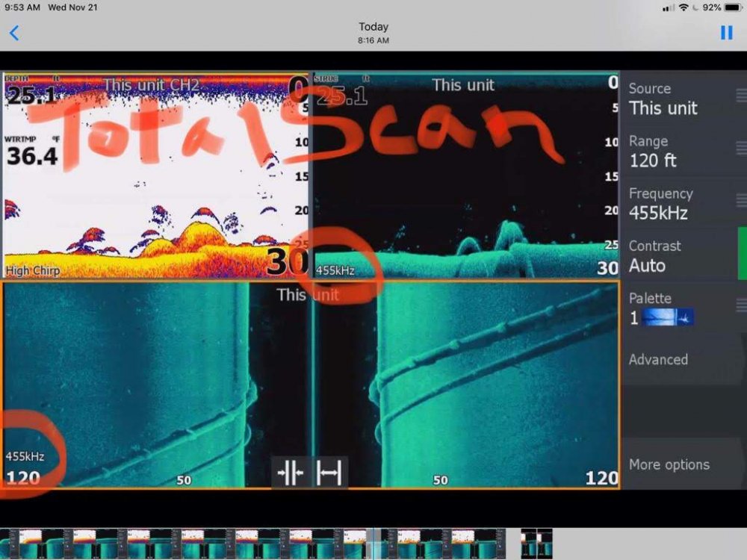Click the Palette preview swatch
This screenshot has width=747, height=560.
click(x=668, y=317)
